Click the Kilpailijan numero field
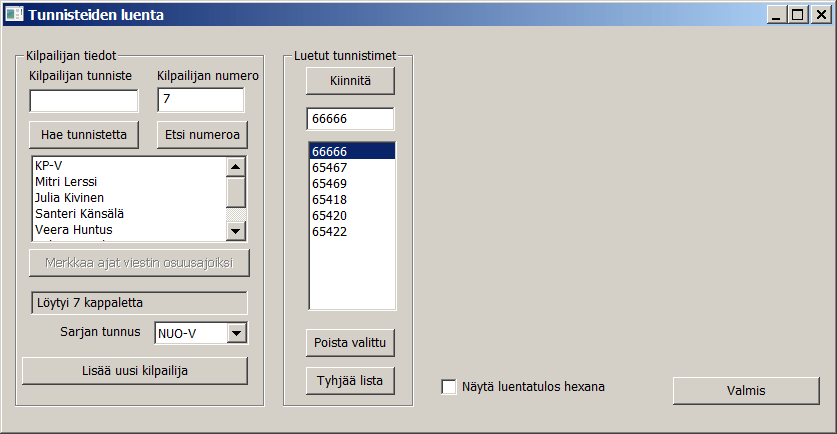The height and width of the screenshot is (434, 837). tap(200, 100)
